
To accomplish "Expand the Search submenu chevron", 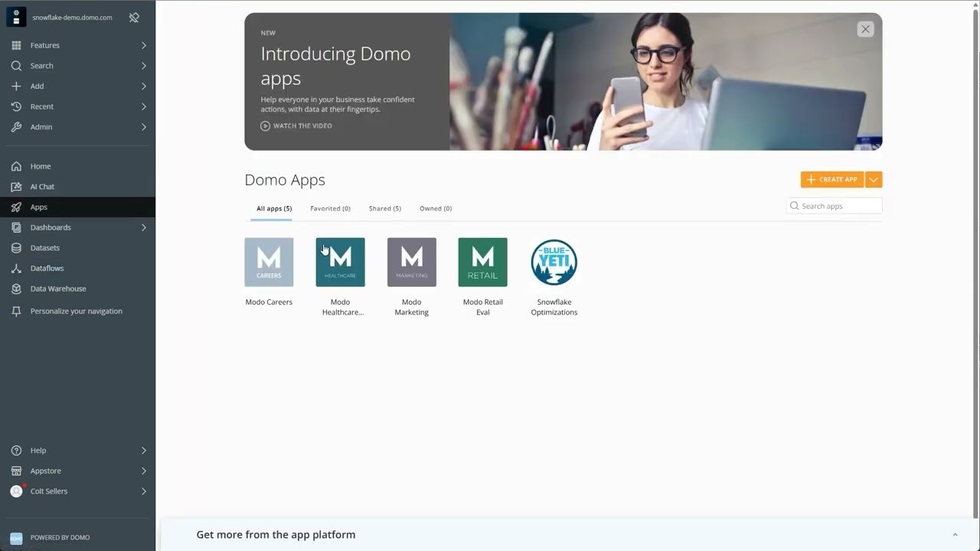I will (x=144, y=66).
